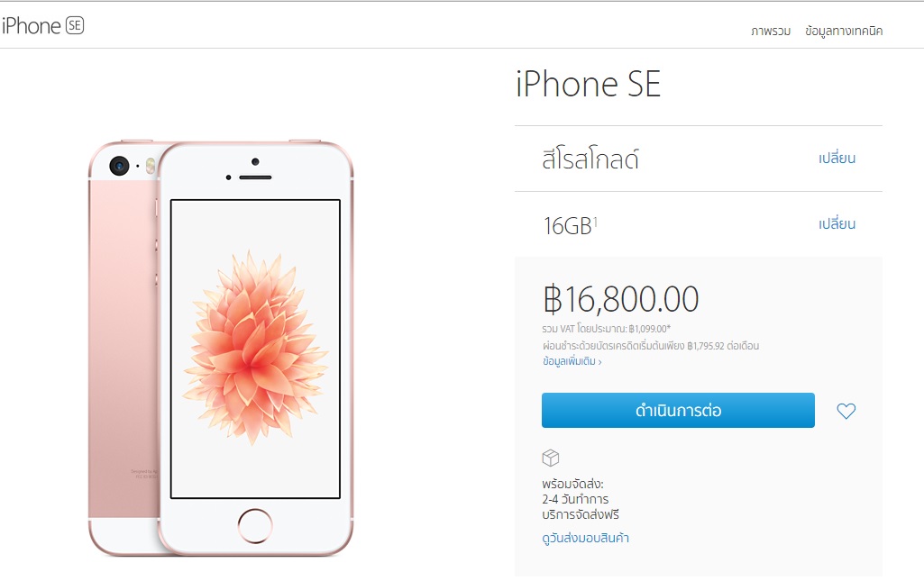Click the footnote 1 next to 16GB
Image resolution: width=924 pixels, height=581 pixels.
(595, 222)
